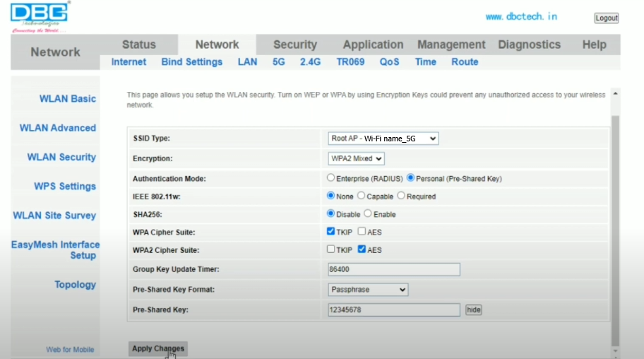This screenshot has width=644, height=359.
Task: Select Disable for SHA256
Action: tap(330, 213)
